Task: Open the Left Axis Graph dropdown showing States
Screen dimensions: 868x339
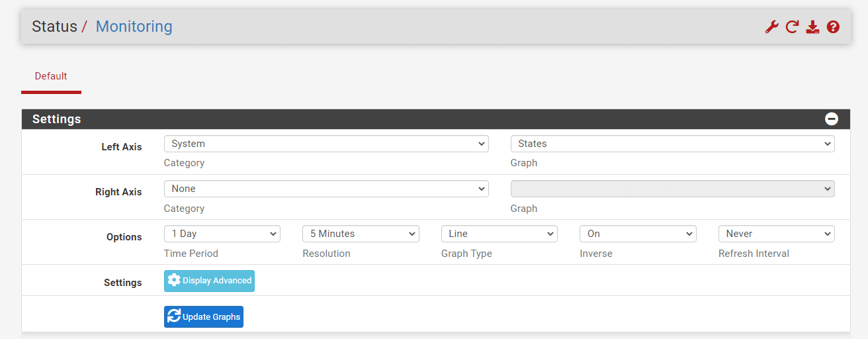Action: pyautogui.click(x=672, y=144)
